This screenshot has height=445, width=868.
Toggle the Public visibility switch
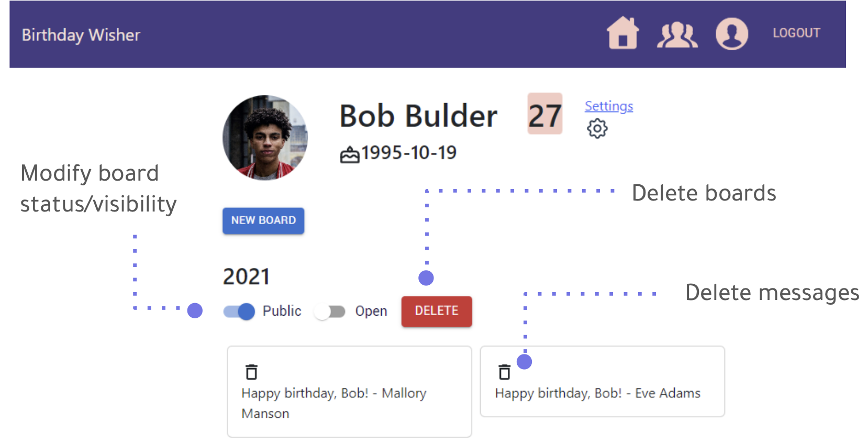point(239,311)
